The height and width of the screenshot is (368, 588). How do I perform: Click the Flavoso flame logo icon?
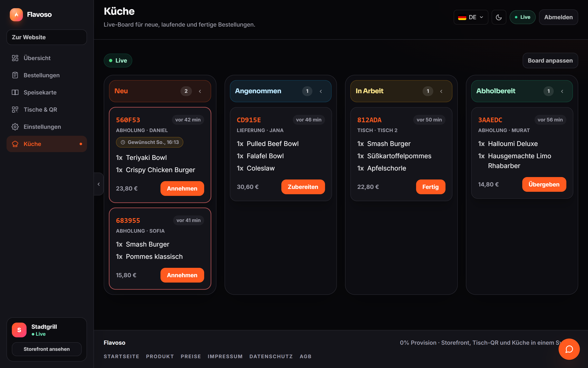16,15
